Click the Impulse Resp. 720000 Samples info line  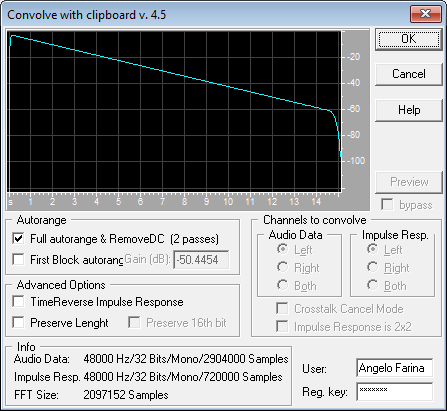tap(148, 377)
